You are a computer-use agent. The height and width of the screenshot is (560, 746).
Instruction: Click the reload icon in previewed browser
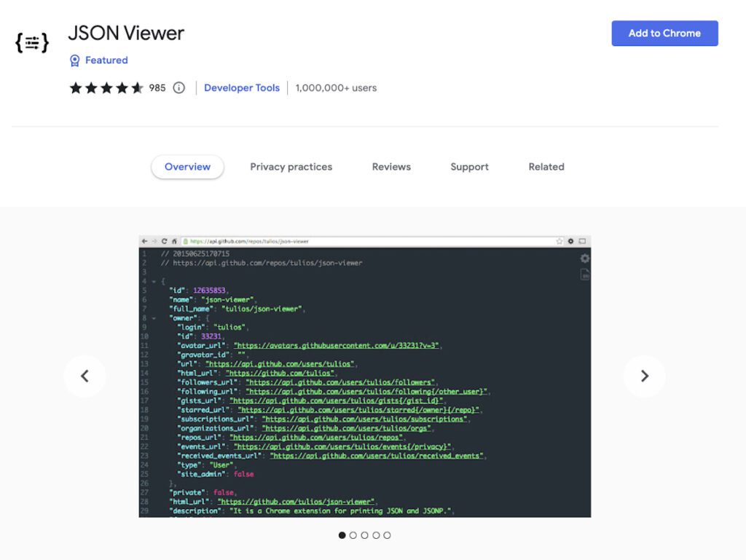point(164,242)
